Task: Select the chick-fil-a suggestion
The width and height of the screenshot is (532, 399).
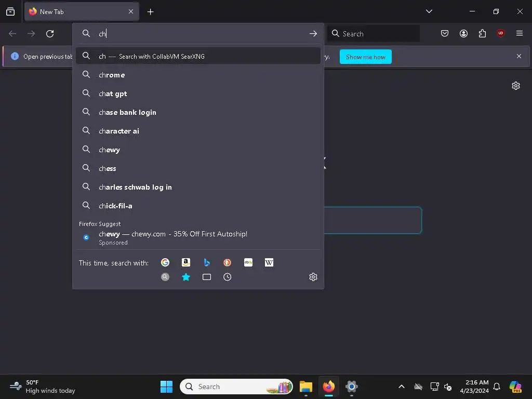Action: coord(198,206)
